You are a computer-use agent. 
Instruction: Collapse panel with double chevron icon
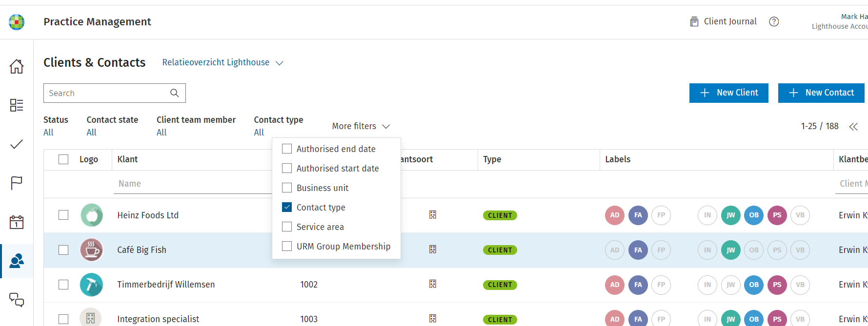tap(853, 127)
